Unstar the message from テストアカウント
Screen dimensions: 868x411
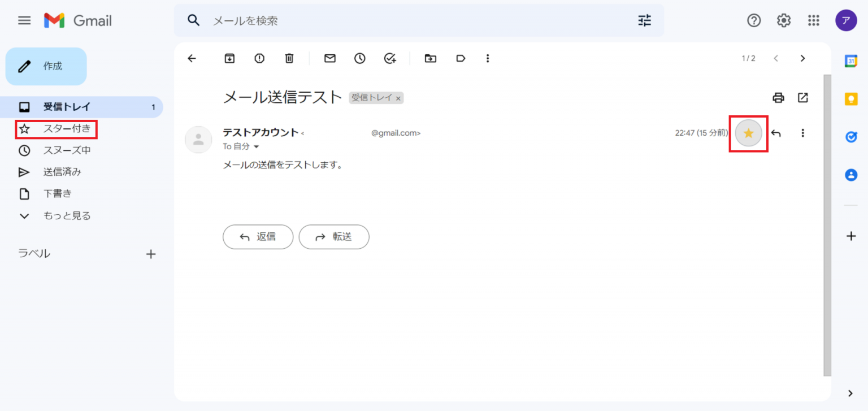[748, 133]
